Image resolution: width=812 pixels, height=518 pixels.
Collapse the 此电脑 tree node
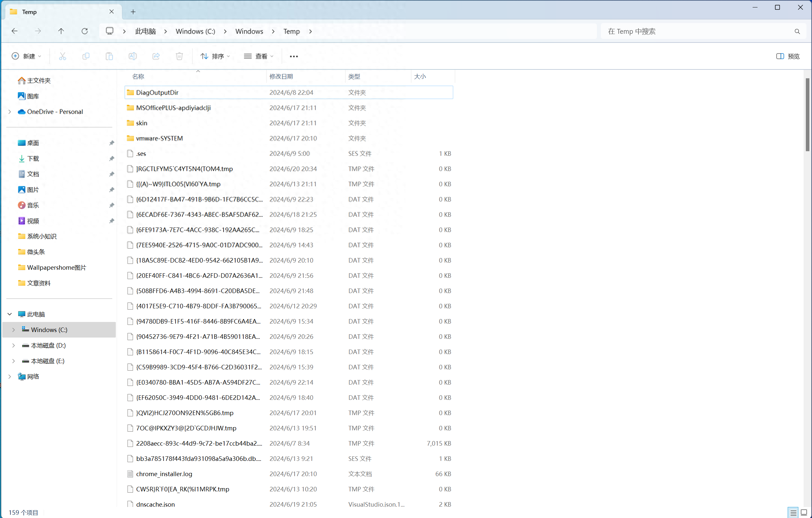(x=10, y=314)
